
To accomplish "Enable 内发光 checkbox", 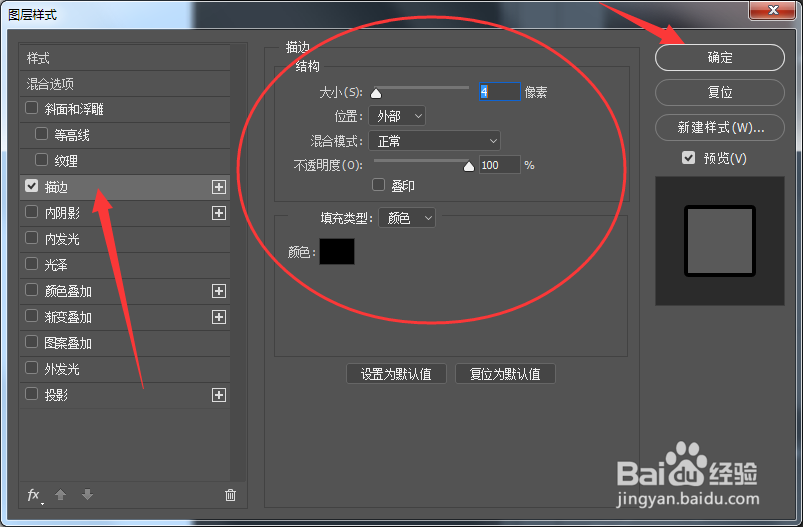I will 32,238.
